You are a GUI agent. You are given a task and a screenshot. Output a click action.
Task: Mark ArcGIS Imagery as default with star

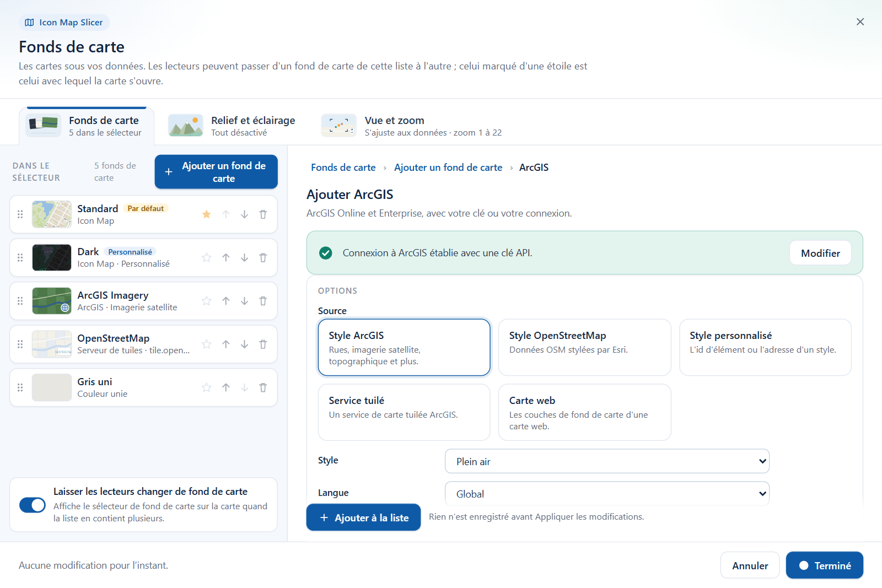tap(207, 301)
